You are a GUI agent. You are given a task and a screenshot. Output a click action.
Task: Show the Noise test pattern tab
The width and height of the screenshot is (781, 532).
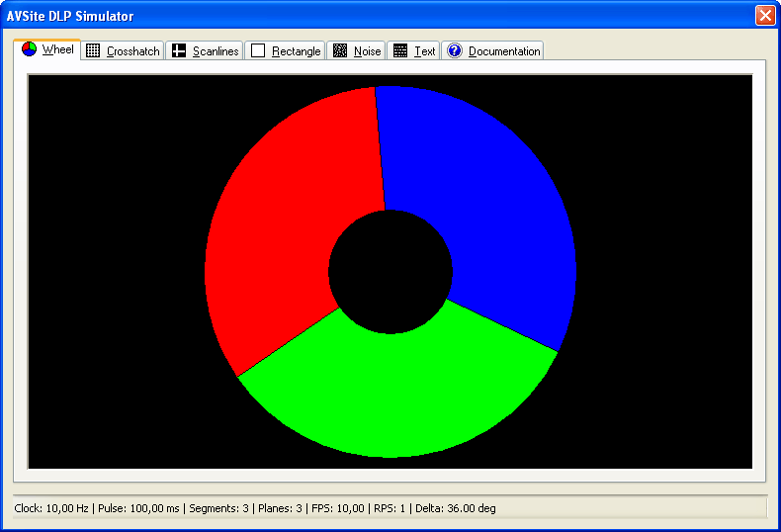367,51
